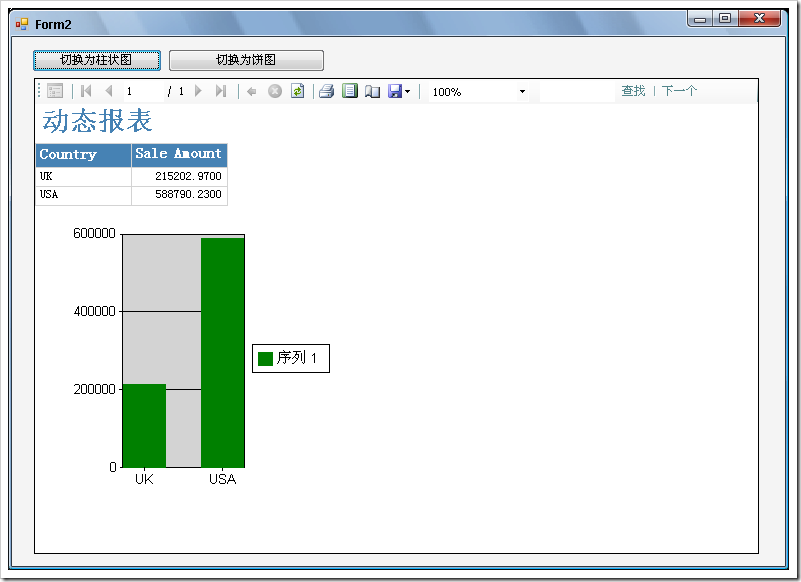
Task: Stop rendering the report
Action: click(x=275, y=91)
